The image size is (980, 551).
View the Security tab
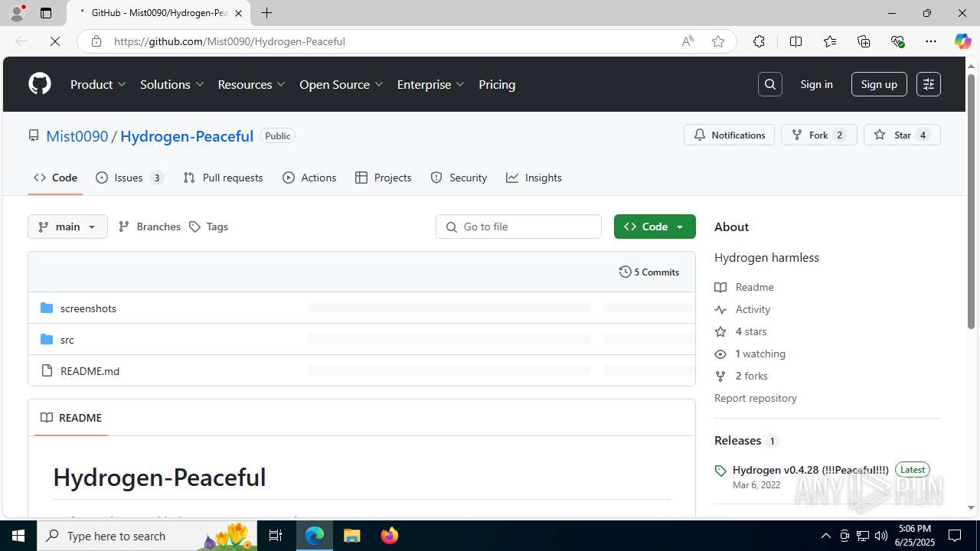point(459,178)
